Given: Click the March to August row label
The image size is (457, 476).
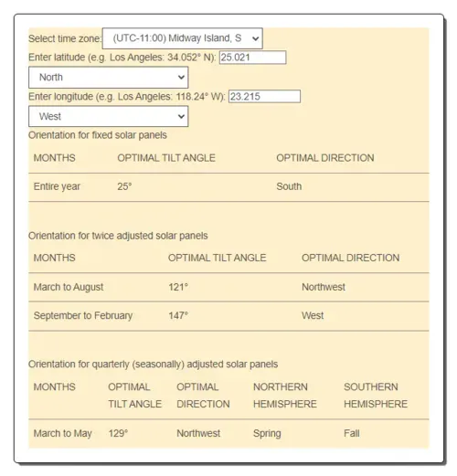Looking at the screenshot, I should pyautogui.click(x=69, y=287).
